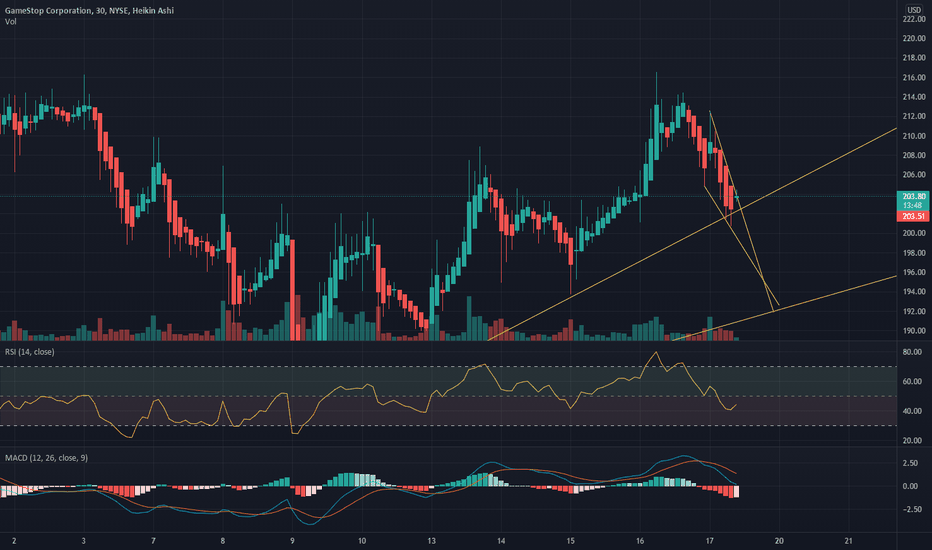
Task: Click the 196.00 price axis label
Action: tap(914, 272)
